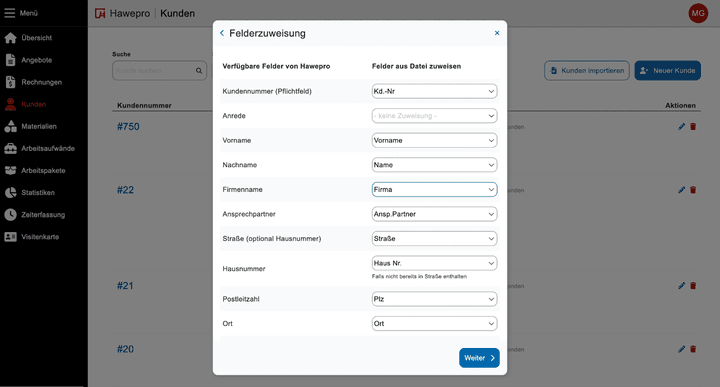720x387 pixels.
Task: Open customer link #22
Action: click(125, 190)
